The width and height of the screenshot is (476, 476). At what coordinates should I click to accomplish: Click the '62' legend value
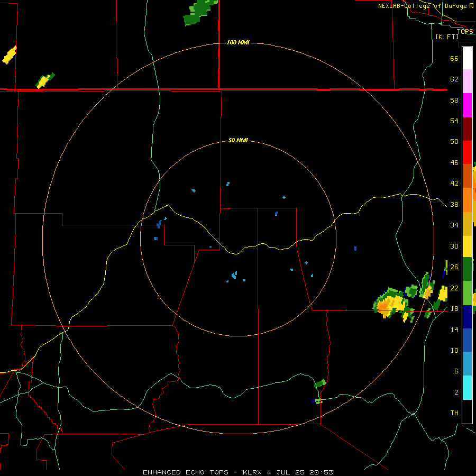(x=454, y=79)
